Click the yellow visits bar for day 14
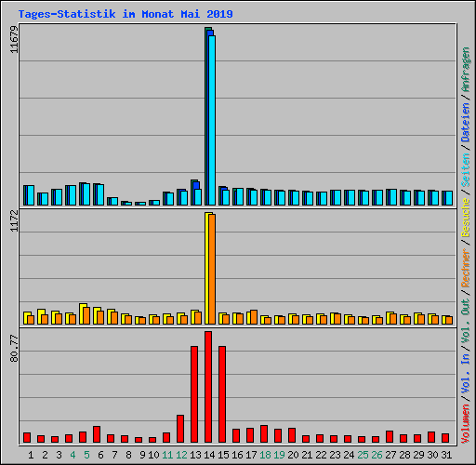 coord(207,268)
